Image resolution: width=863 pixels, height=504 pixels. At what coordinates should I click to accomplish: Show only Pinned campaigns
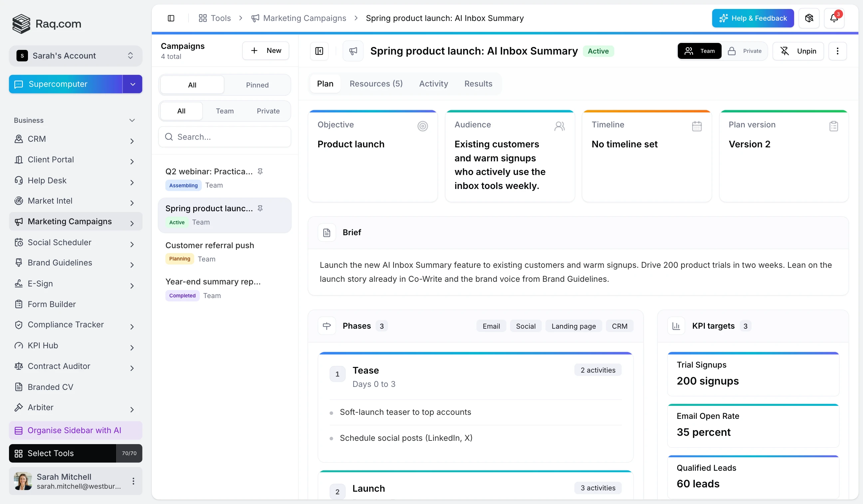point(257,85)
